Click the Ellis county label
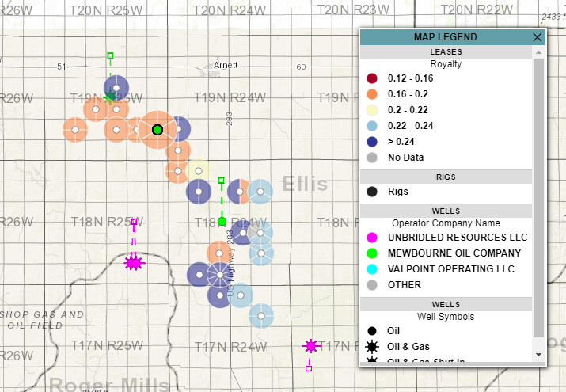Image resolution: width=566 pixels, height=392 pixels. coord(305,184)
